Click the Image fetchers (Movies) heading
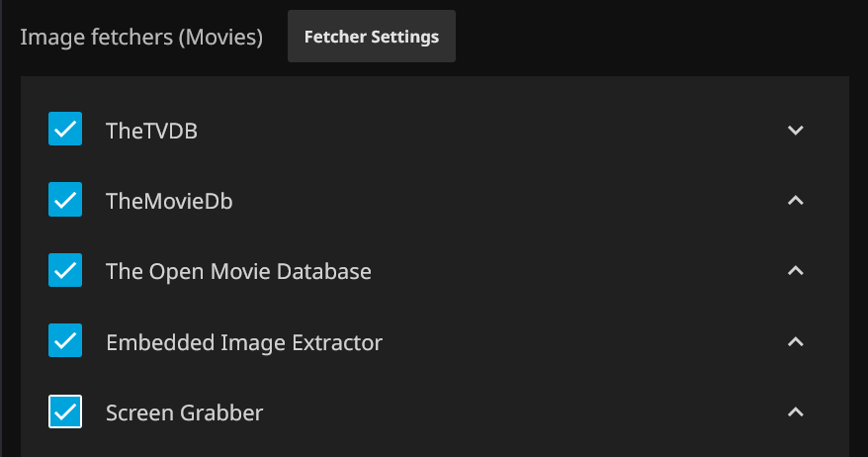Viewport: 868px width, 457px height. coord(141,38)
